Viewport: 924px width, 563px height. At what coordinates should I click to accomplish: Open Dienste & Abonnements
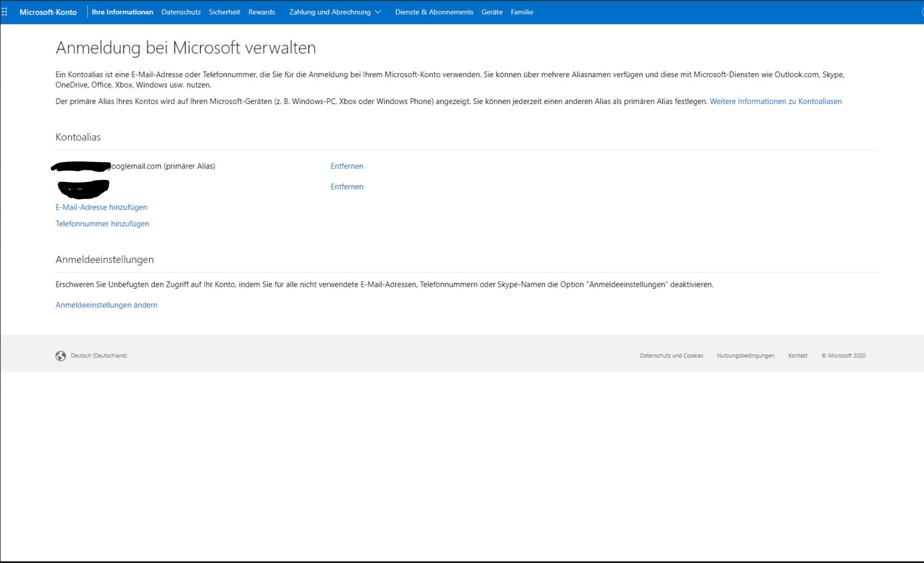tap(434, 12)
